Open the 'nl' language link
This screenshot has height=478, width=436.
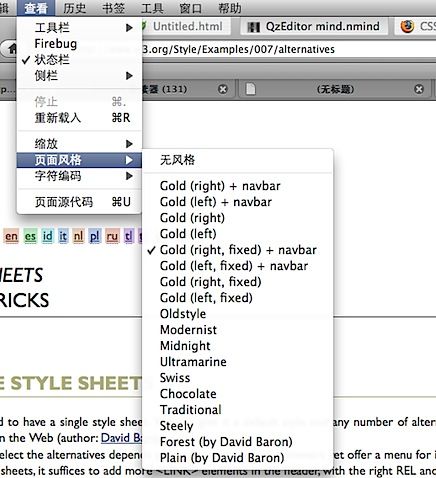(78, 236)
